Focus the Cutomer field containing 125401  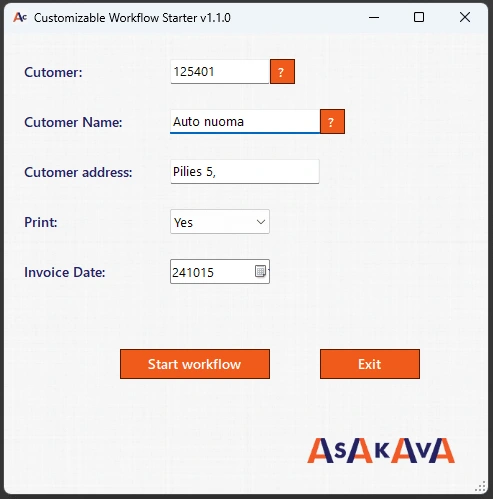220,72
